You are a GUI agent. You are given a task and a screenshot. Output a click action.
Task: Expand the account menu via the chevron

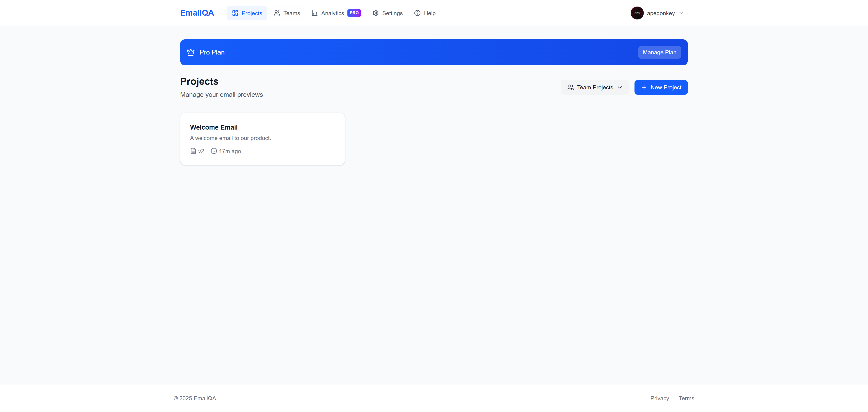tap(681, 13)
